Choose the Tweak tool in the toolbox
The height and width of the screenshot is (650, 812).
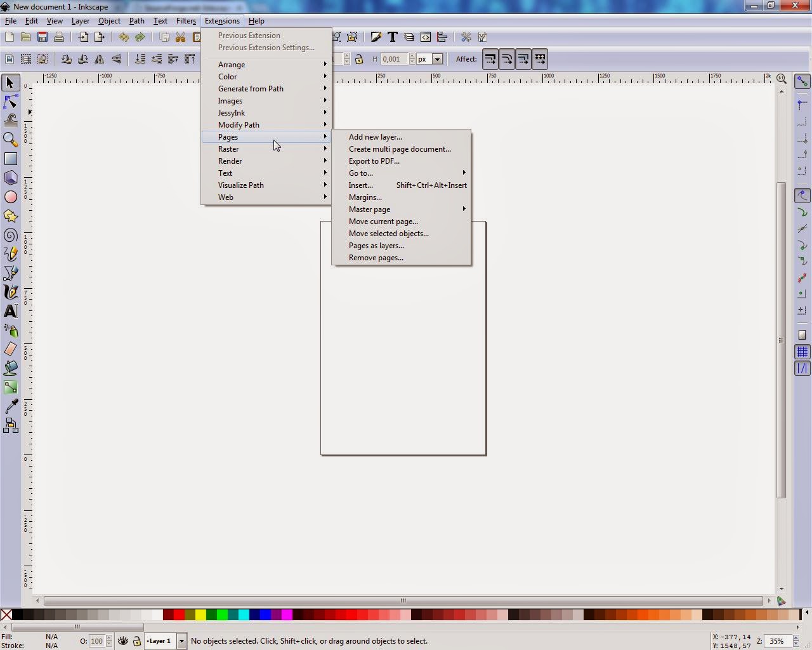11,121
